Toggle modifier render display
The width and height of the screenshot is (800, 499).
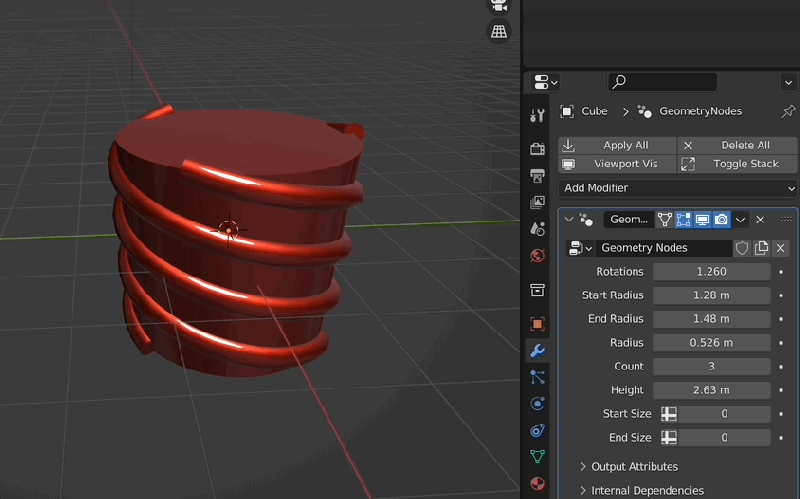(721, 219)
